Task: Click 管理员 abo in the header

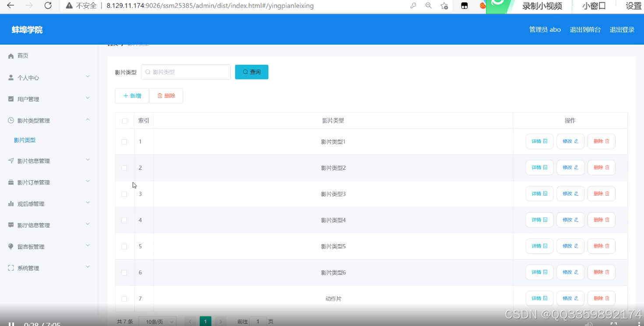Action: click(x=545, y=30)
